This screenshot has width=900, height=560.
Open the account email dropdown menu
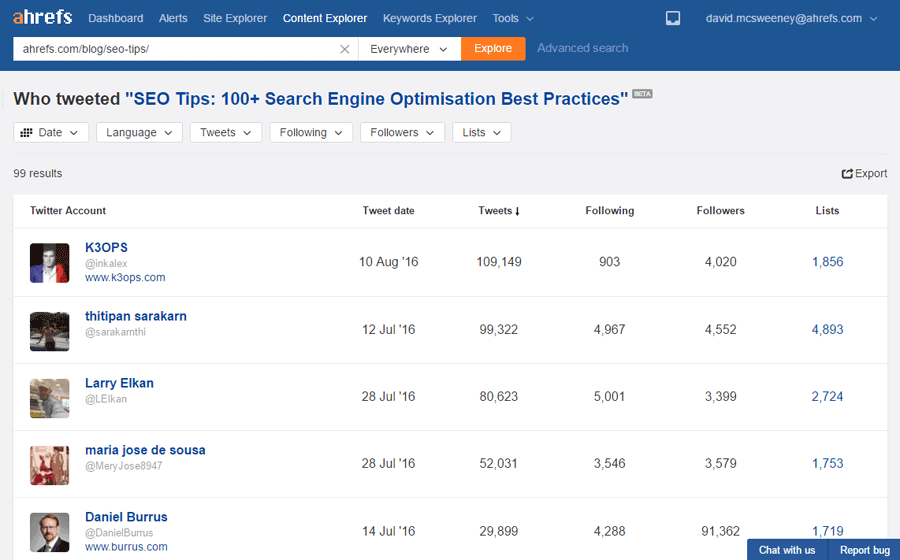[792, 18]
